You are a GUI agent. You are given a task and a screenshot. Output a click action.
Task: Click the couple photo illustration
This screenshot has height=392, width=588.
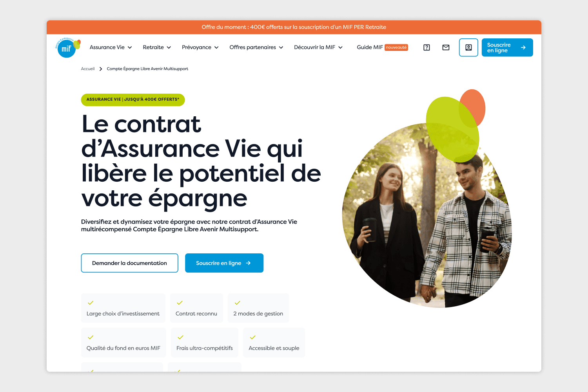427,215
